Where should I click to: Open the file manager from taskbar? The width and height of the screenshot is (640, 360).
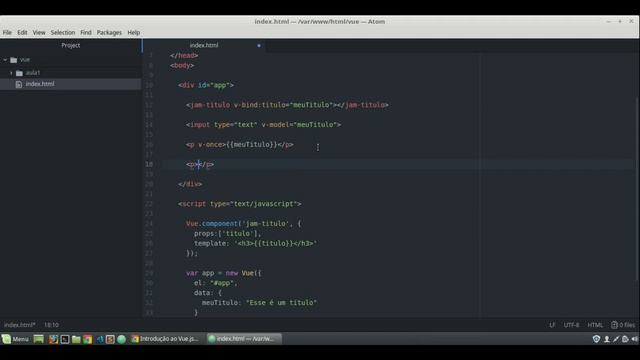[76, 339]
